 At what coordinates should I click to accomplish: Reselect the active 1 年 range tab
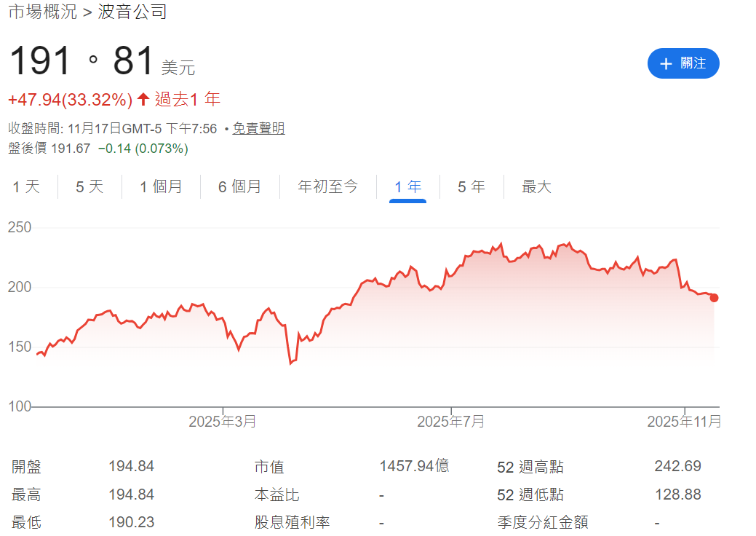tap(407, 186)
